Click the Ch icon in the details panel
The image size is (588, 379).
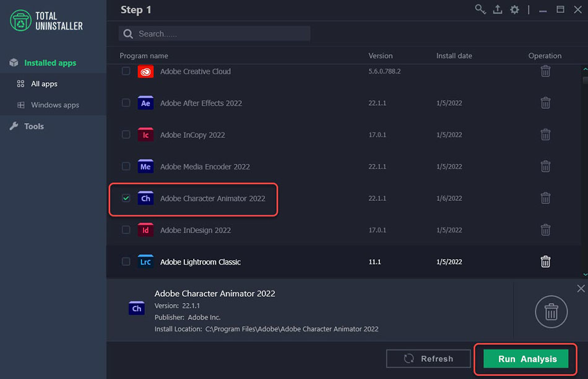pos(137,309)
